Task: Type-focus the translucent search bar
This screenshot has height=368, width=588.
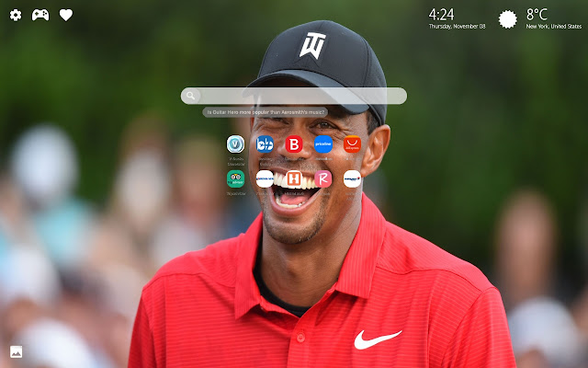Action: pyautogui.click(x=294, y=96)
